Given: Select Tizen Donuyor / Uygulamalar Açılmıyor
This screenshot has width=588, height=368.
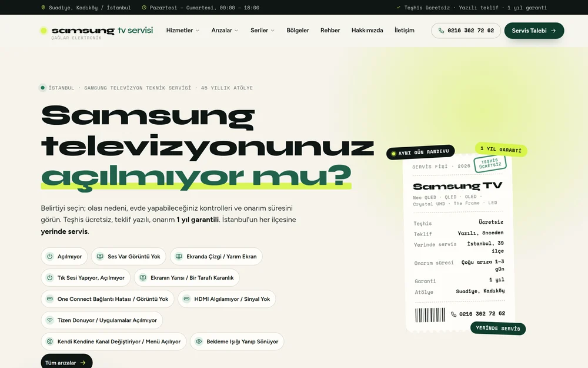Looking at the screenshot, I should (102, 320).
